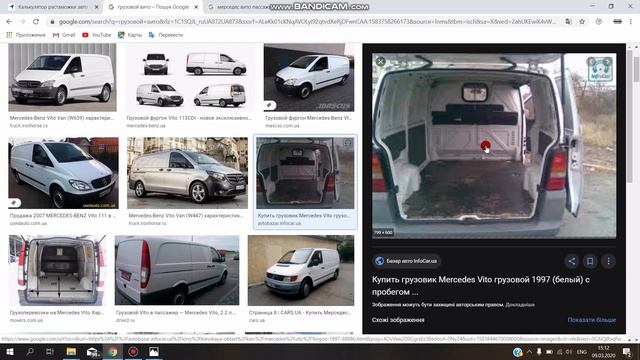The height and width of the screenshot is (360, 640).
Task: Click the movers.com.ua source text
Action: pyautogui.click(x=26, y=320)
